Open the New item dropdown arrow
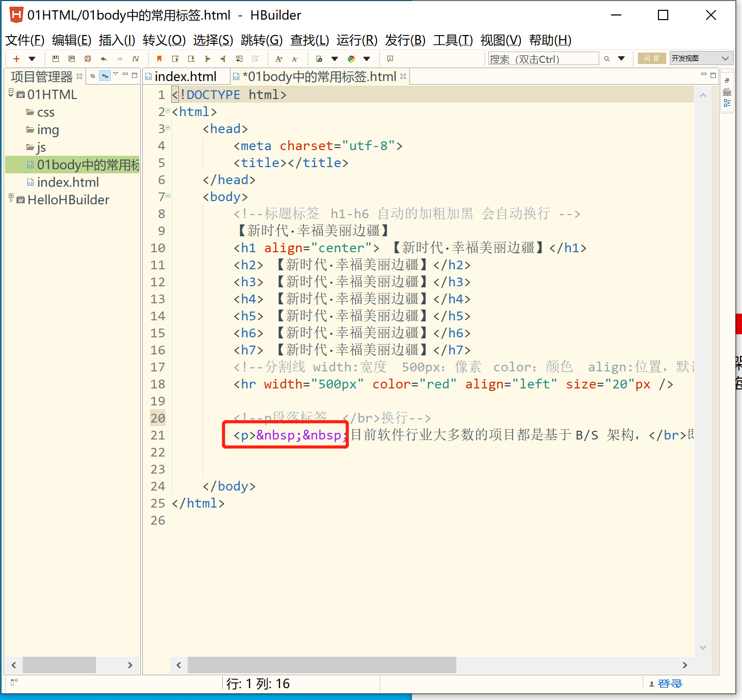742x700 pixels. point(32,59)
